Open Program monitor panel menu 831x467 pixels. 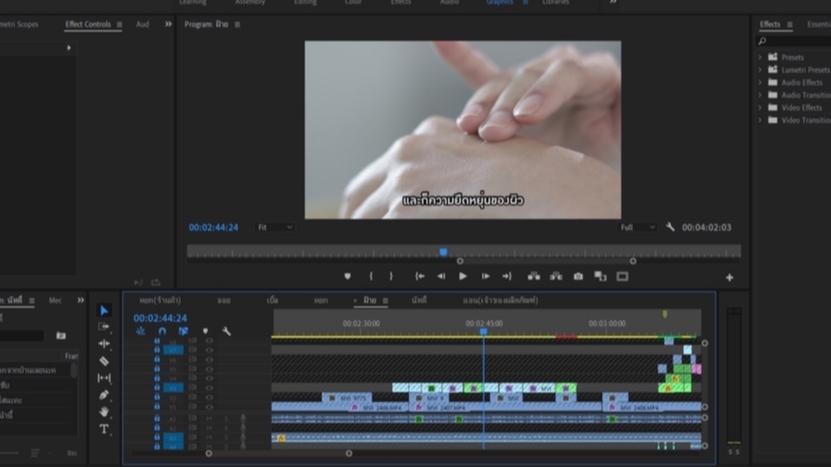click(237, 24)
